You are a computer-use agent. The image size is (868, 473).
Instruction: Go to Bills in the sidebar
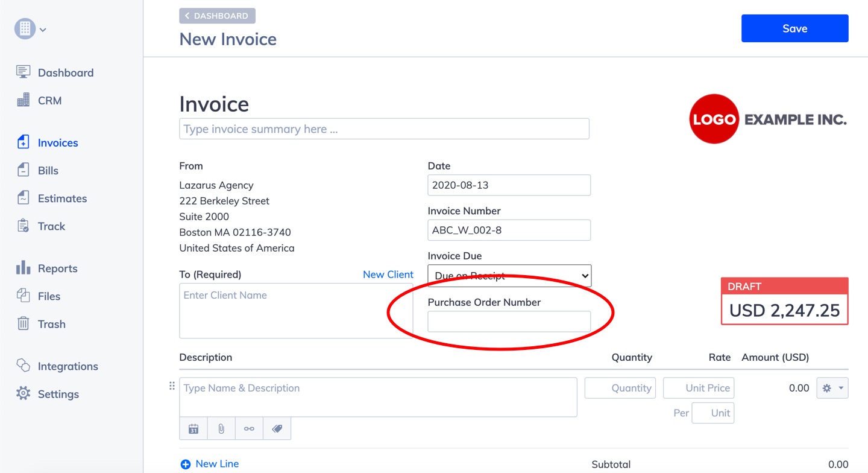48,171
